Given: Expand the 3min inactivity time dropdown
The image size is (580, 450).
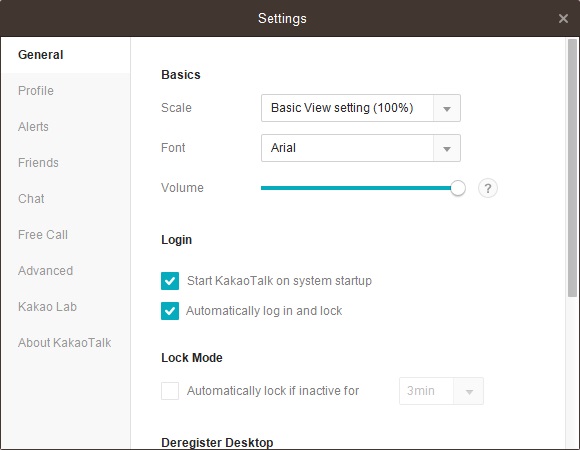Looking at the screenshot, I should click(x=441, y=391).
